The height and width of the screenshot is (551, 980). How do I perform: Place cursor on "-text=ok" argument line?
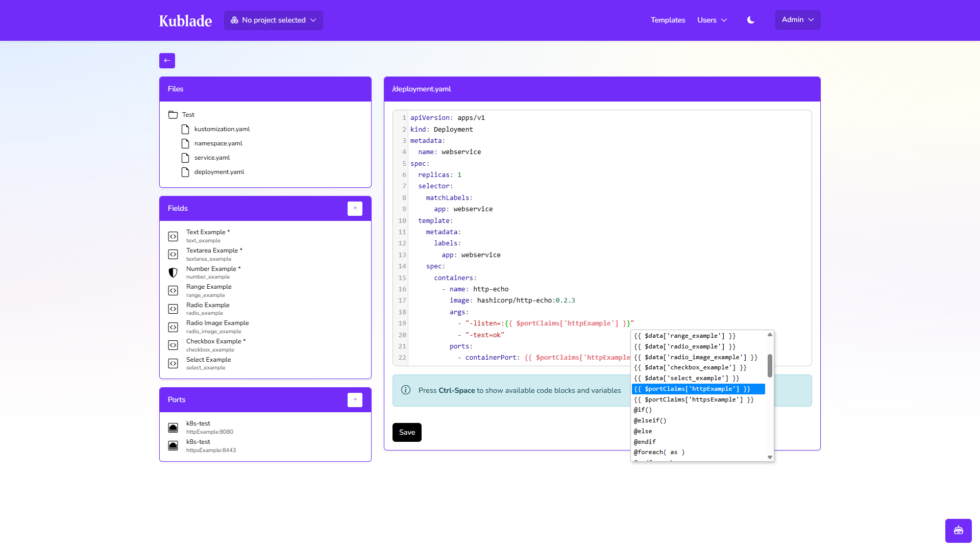(485, 335)
